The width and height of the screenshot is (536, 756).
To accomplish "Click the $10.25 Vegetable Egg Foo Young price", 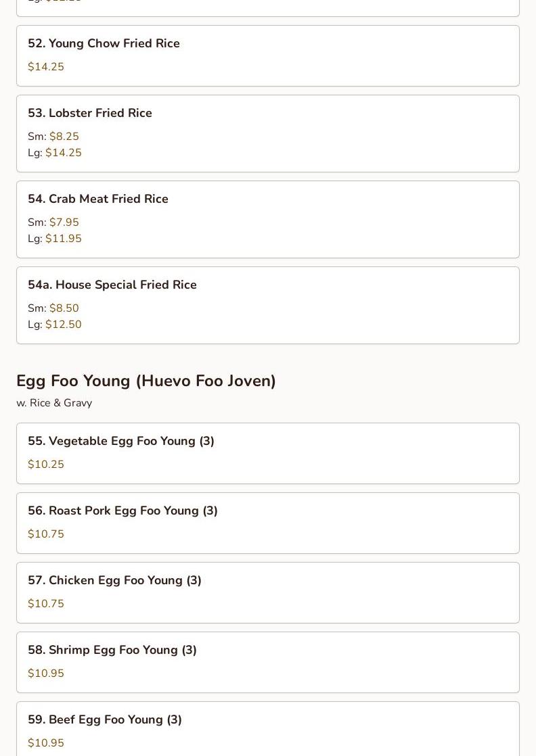I will pos(46,465).
